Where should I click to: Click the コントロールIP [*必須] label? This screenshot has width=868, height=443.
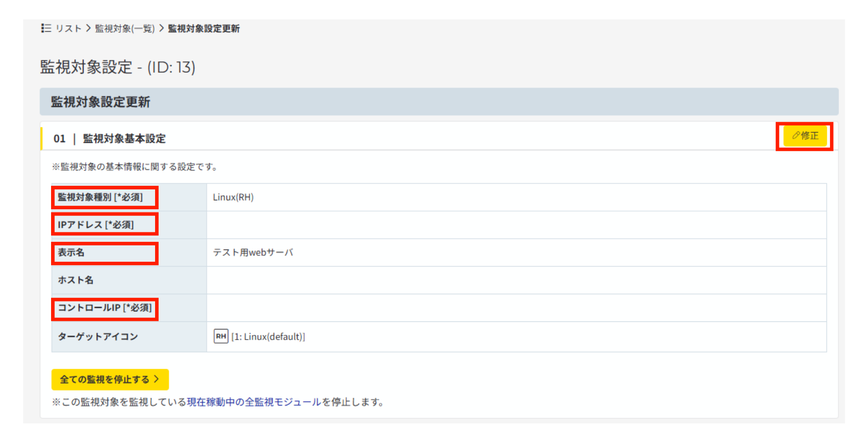(x=104, y=308)
